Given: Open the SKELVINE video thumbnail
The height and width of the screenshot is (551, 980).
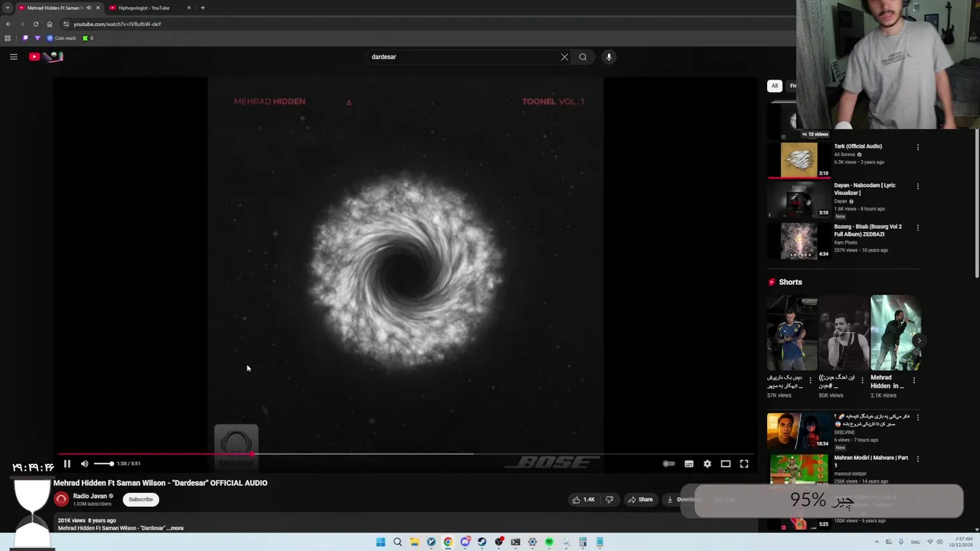Looking at the screenshot, I should pos(799,431).
